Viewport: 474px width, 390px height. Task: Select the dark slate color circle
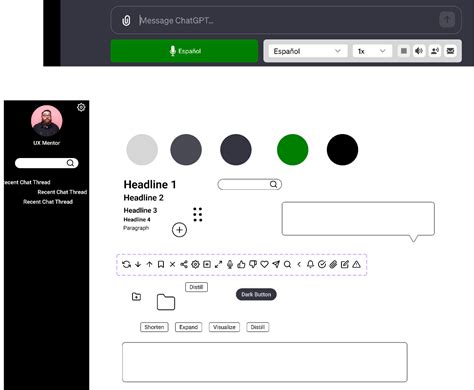coord(236,150)
